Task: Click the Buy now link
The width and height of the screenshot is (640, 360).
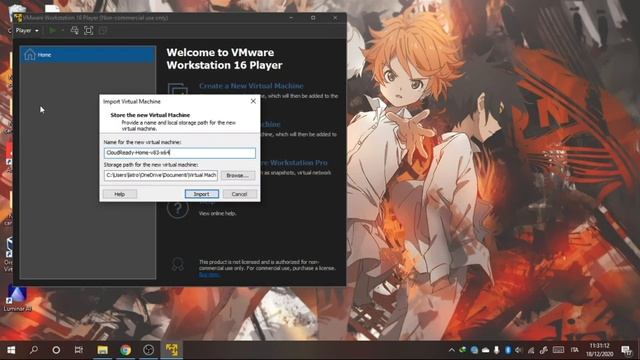Action: 210,275
